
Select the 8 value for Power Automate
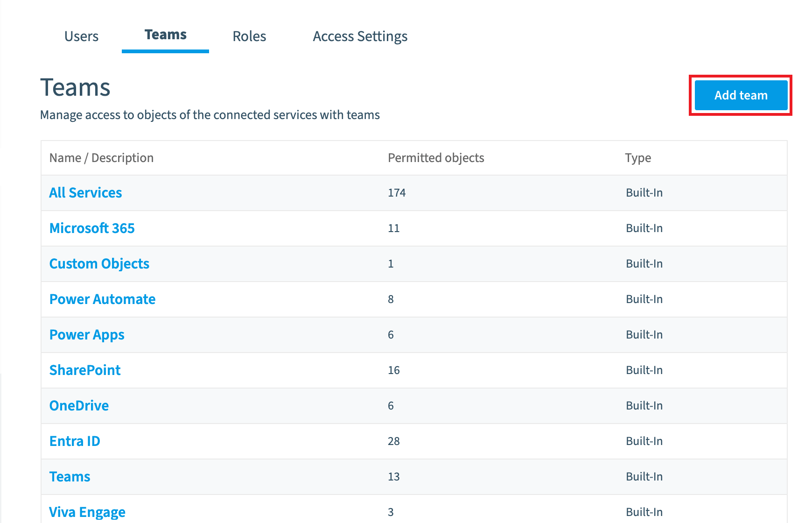[391, 299]
